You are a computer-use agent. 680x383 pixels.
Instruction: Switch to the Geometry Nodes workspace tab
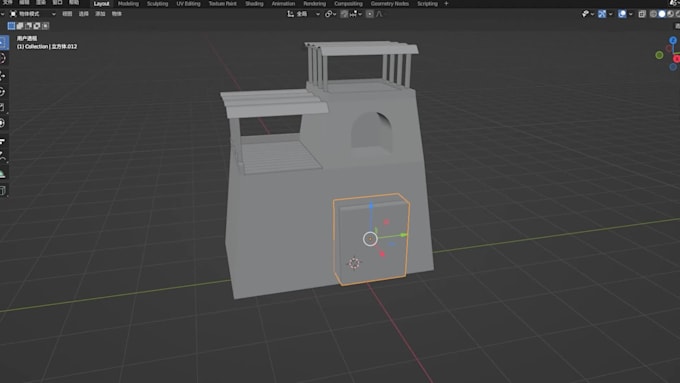pyautogui.click(x=389, y=3)
